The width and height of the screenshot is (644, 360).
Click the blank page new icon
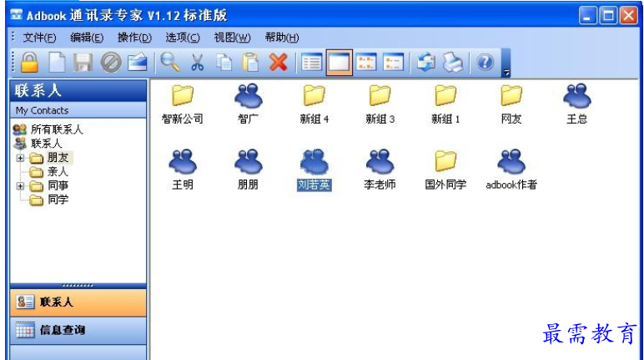tap(57, 63)
